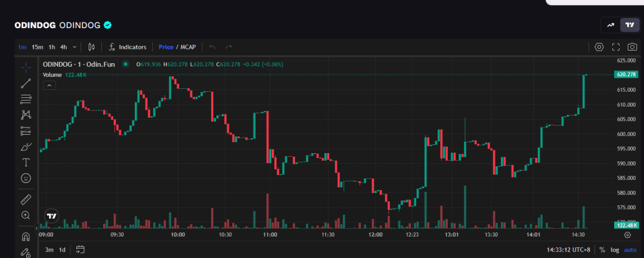Open the Fibonacci retracement tool
This screenshot has width=644, height=258.
26,99
